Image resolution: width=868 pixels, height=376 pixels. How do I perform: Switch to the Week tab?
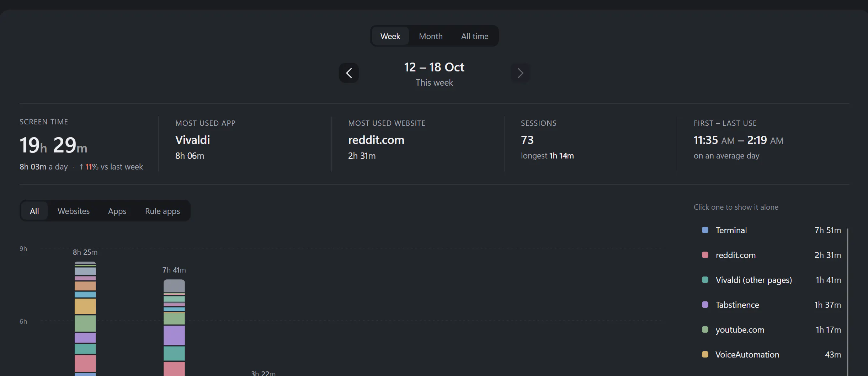[x=390, y=36]
